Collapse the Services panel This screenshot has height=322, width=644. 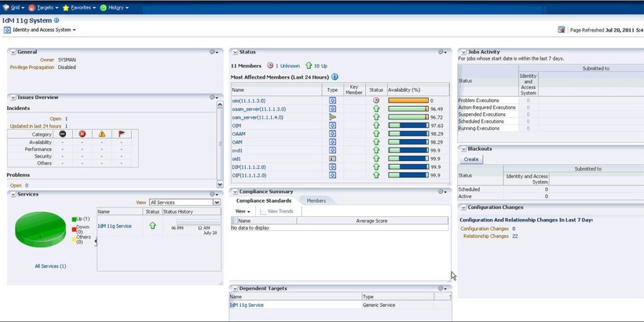tap(13, 194)
